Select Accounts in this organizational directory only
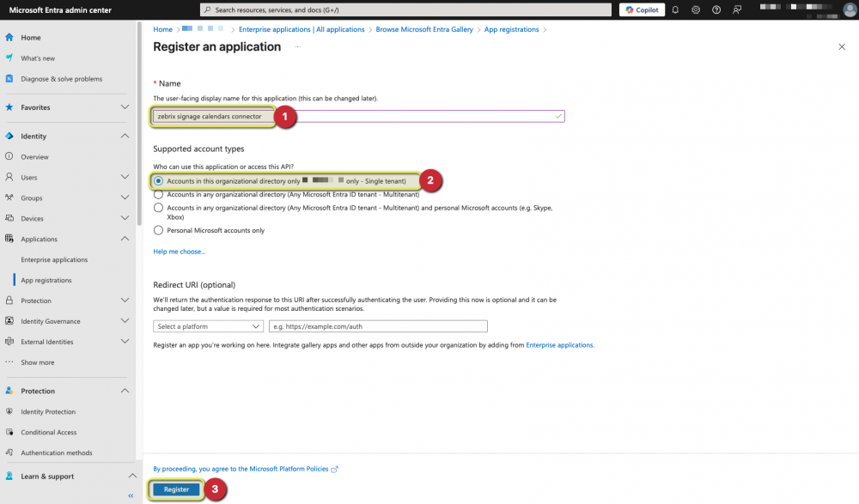This screenshot has height=504, width=859. click(x=158, y=181)
